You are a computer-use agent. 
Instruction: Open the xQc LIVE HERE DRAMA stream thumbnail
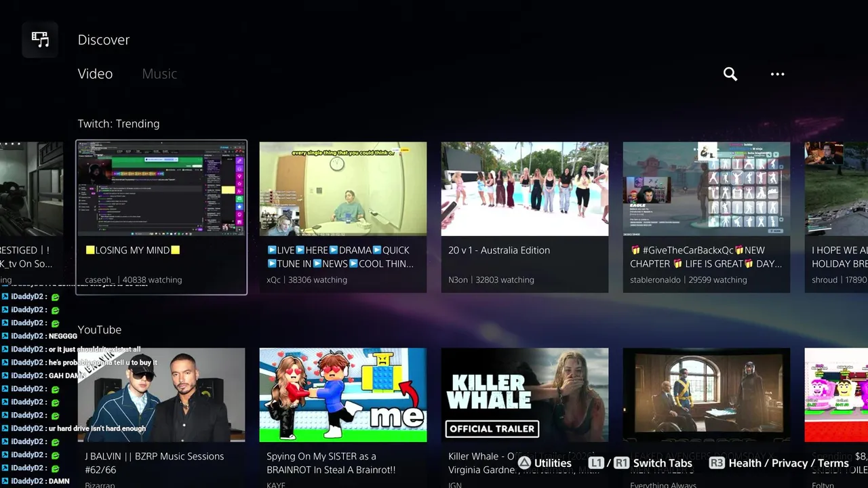click(x=343, y=189)
